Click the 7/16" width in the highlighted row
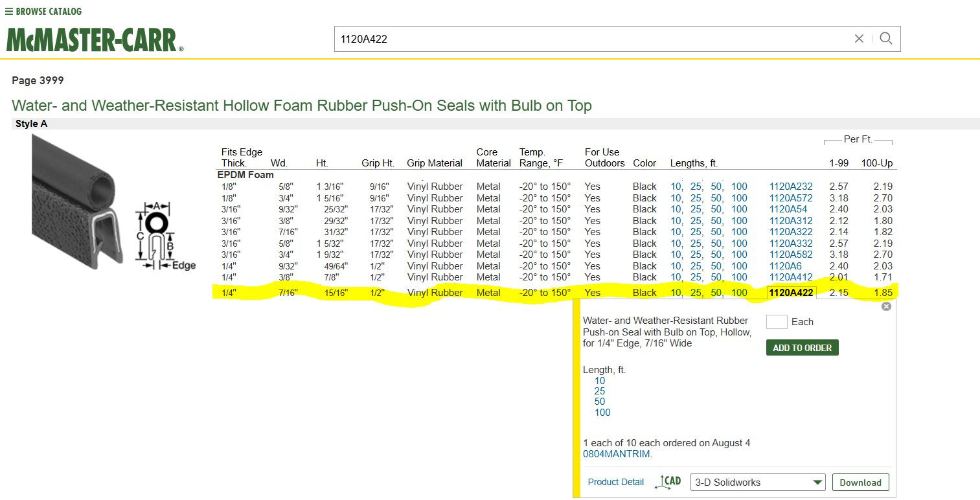This screenshot has height=500, width=980. (288, 293)
